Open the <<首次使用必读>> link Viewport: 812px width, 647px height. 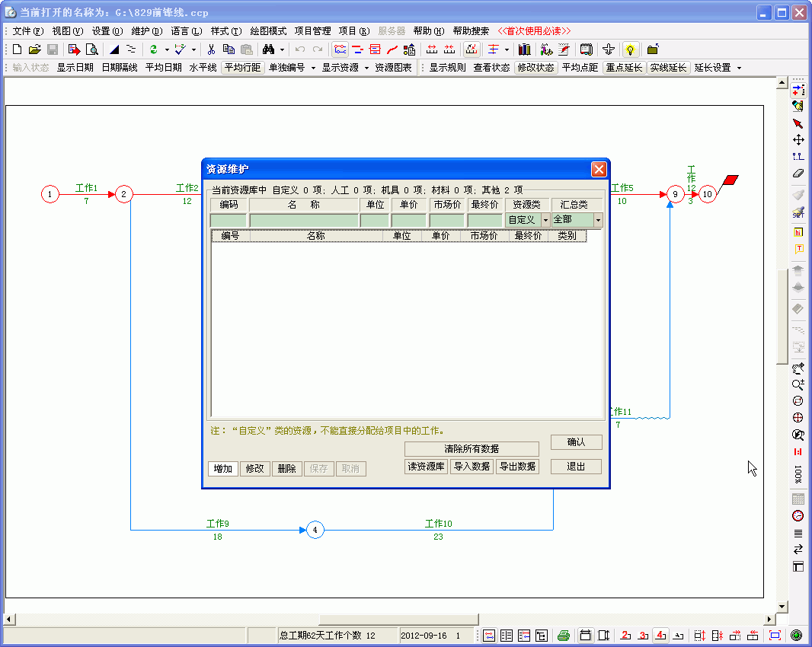(x=534, y=31)
